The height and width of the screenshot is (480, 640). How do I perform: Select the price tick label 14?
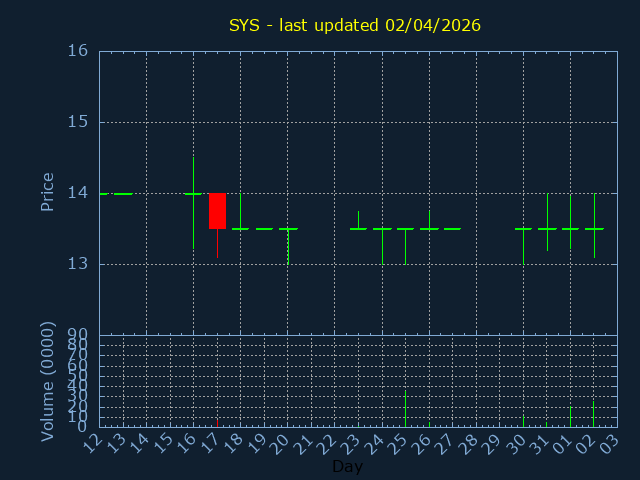click(78, 193)
